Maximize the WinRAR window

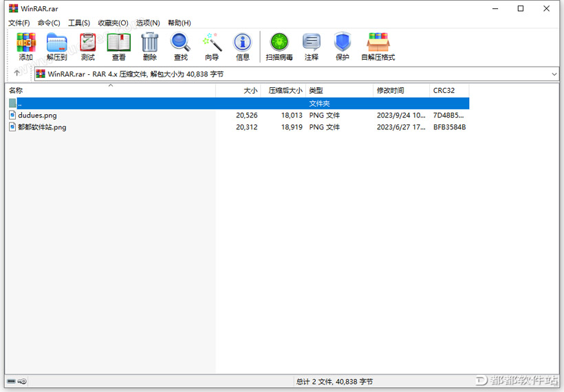pos(521,8)
